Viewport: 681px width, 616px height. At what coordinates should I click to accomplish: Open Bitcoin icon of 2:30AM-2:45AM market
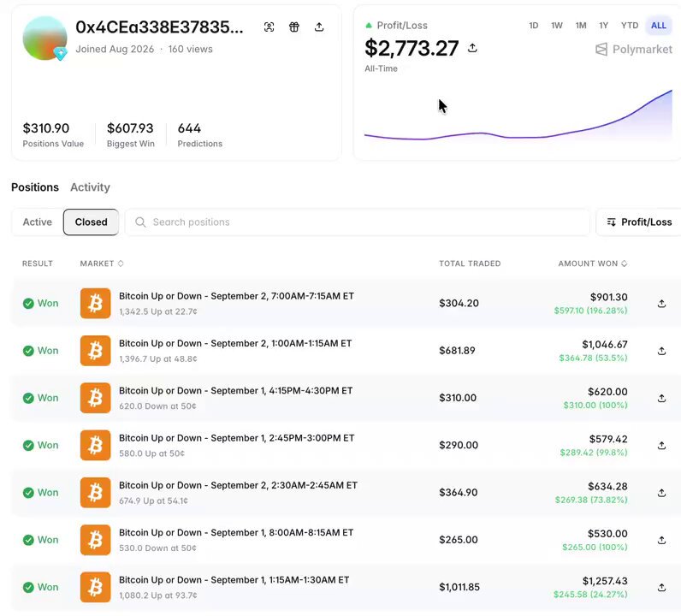point(96,493)
